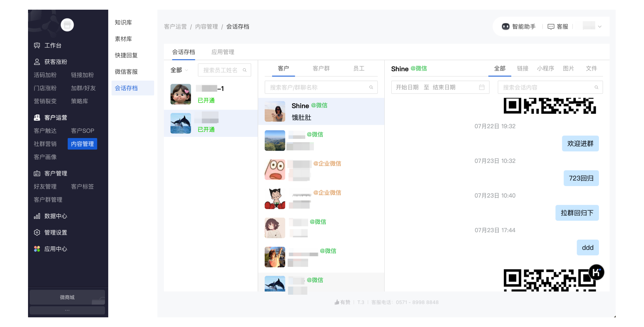Click search icon in 搜索会话内容 field
Viewport: 644px width, 327px height.
coord(596,87)
